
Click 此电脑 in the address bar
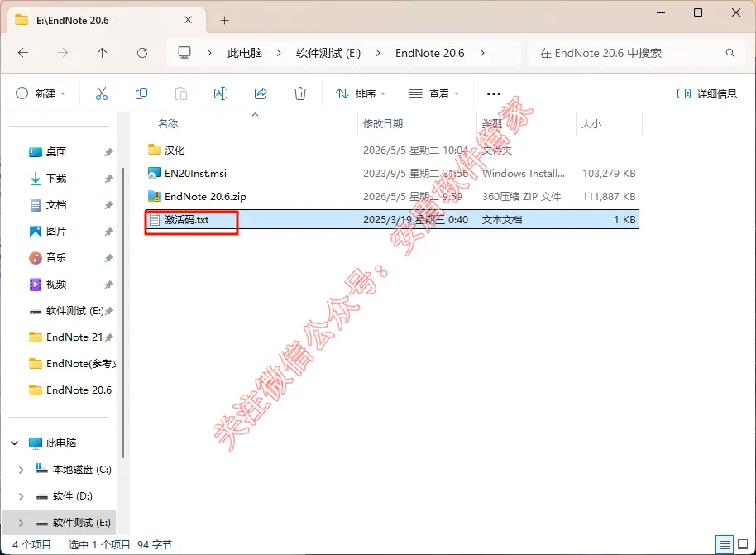click(x=245, y=53)
